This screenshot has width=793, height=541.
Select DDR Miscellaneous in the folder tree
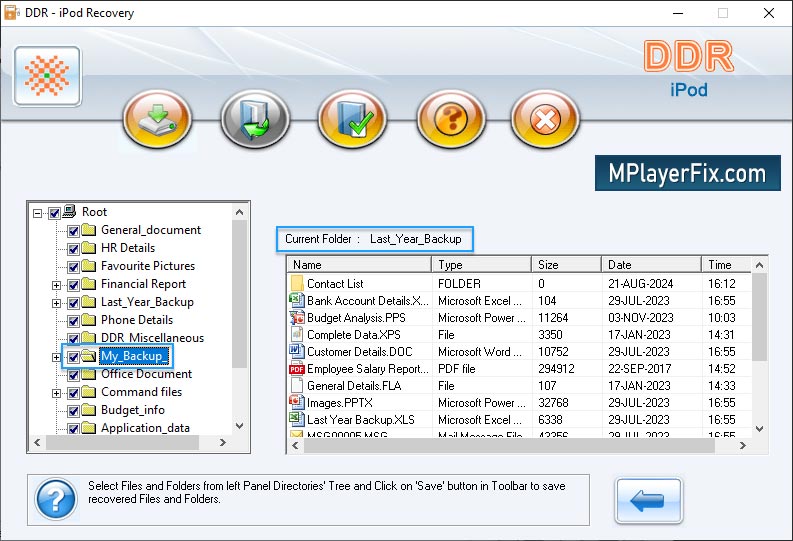152,338
